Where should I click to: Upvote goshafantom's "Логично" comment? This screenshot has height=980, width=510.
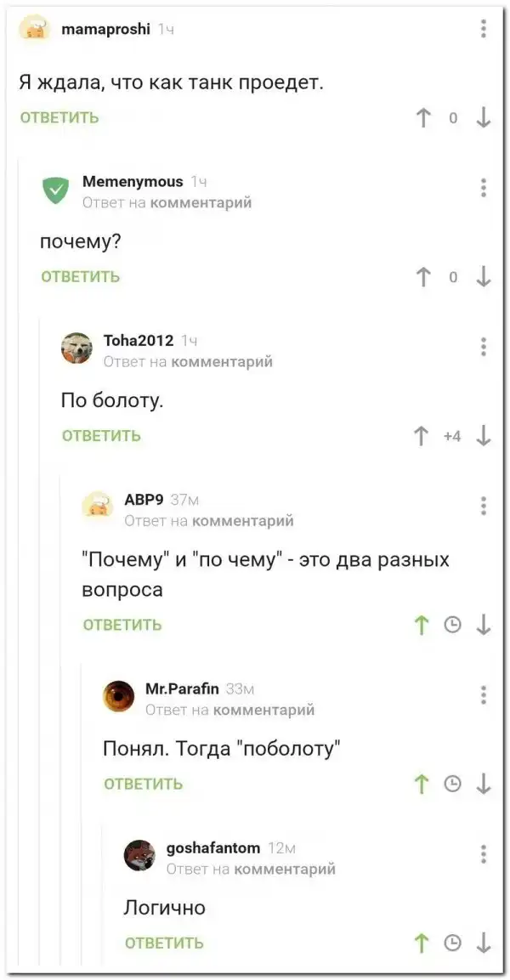421,943
